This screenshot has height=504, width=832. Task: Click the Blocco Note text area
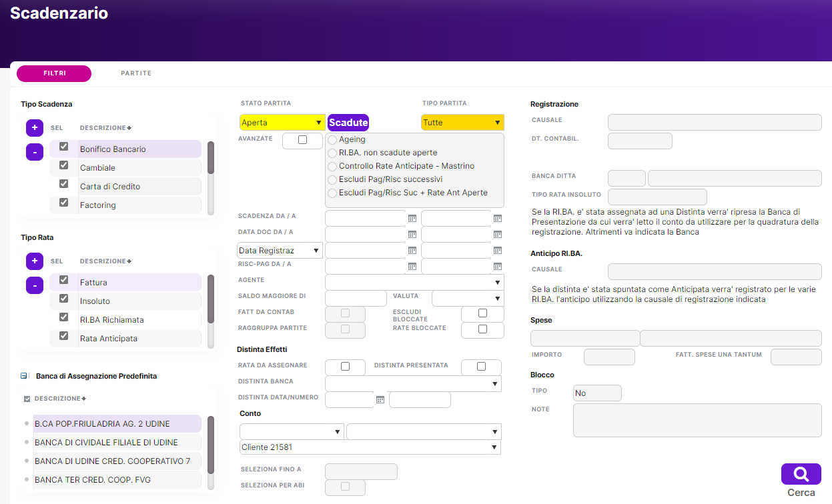point(697,421)
